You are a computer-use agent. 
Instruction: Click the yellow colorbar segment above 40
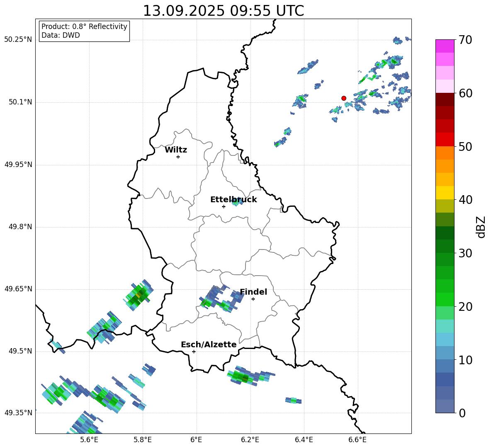coord(445,193)
